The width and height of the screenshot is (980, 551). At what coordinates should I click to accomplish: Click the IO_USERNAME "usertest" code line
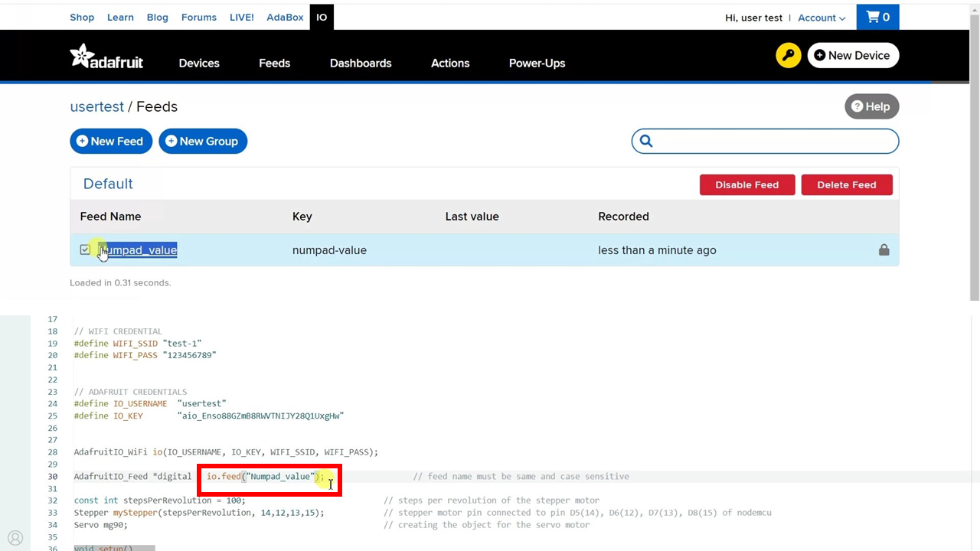coord(150,403)
